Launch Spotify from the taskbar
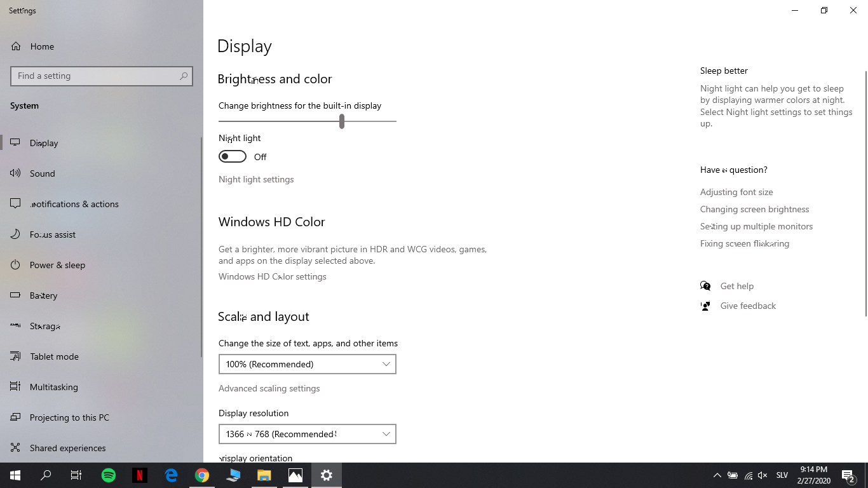 (x=109, y=475)
